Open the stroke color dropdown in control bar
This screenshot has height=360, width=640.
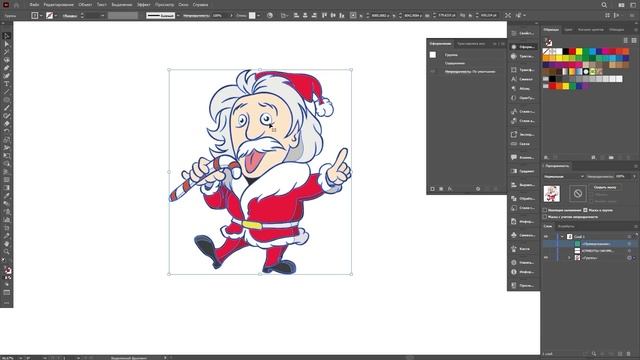[56, 16]
